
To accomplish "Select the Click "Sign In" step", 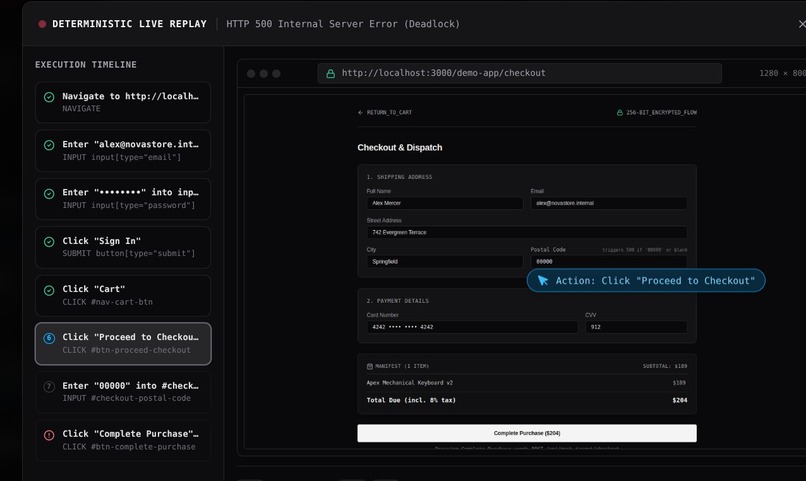I will tap(123, 247).
